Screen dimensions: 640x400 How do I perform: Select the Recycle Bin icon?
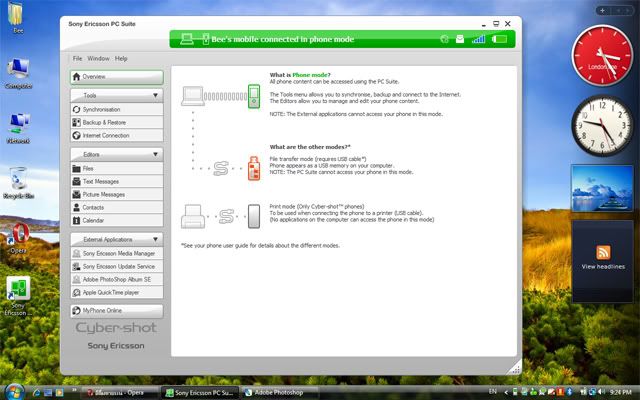[x=18, y=183]
